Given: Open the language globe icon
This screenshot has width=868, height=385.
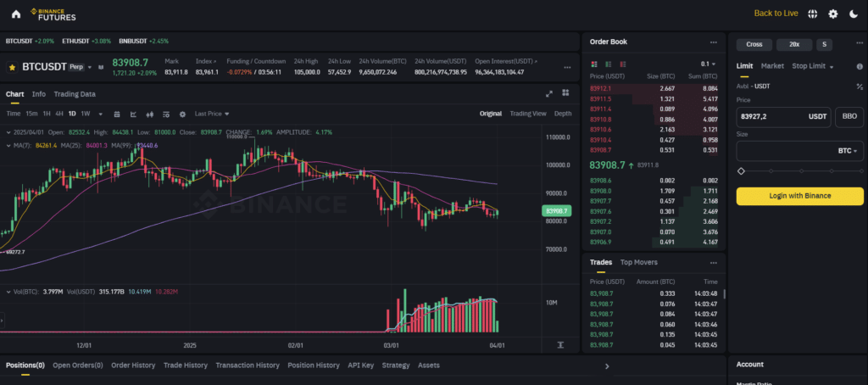Looking at the screenshot, I should pyautogui.click(x=813, y=14).
